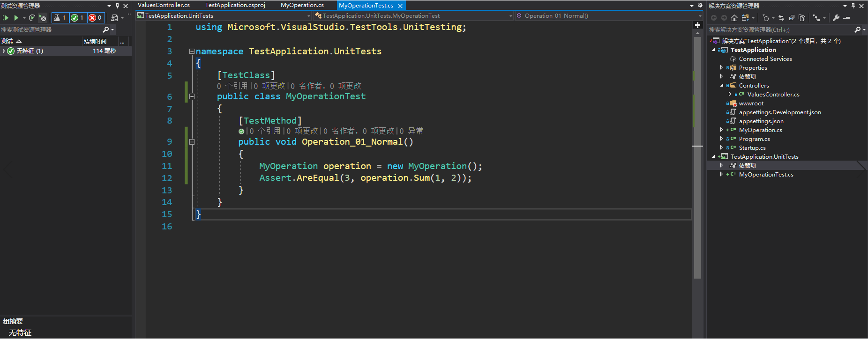
Task: Open pending changes filter icon
Action: coord(765,18)
